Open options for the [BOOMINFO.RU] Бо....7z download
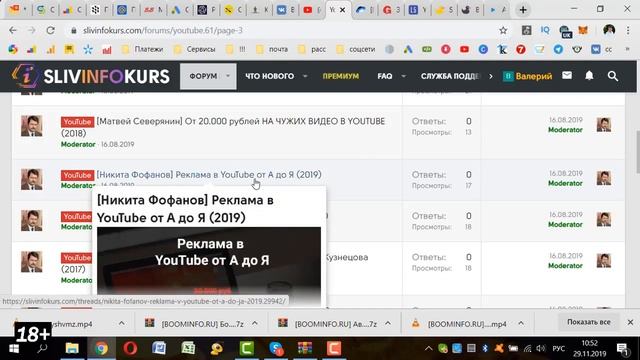The height and width of the screenshot is (360, 640). pos(255,323)
